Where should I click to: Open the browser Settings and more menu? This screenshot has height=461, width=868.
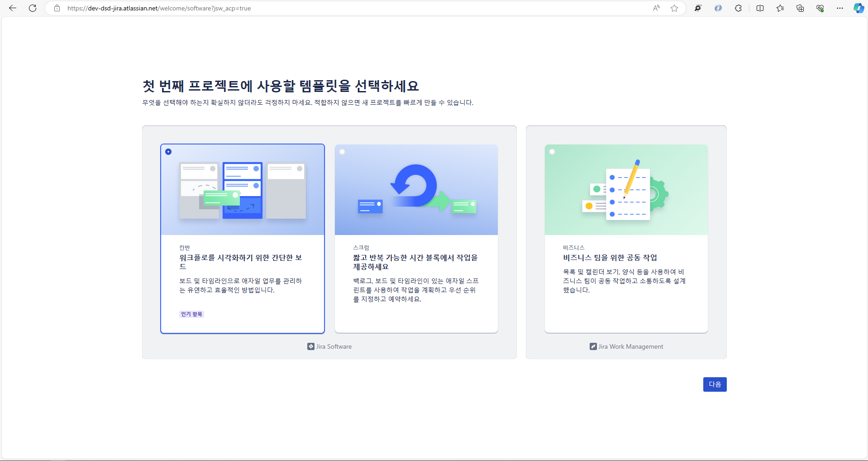(840, 8)
